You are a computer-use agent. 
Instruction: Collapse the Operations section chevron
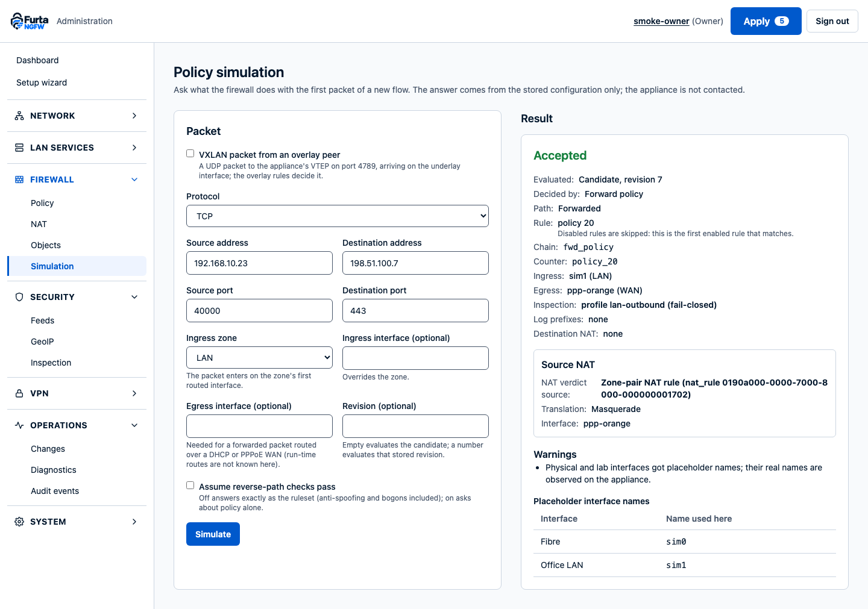(x=134, y=425)
